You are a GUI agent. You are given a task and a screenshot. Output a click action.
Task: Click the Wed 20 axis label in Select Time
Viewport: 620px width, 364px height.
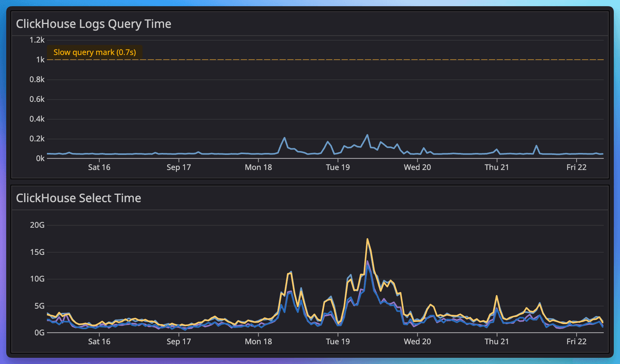click(x=417, y=342)
